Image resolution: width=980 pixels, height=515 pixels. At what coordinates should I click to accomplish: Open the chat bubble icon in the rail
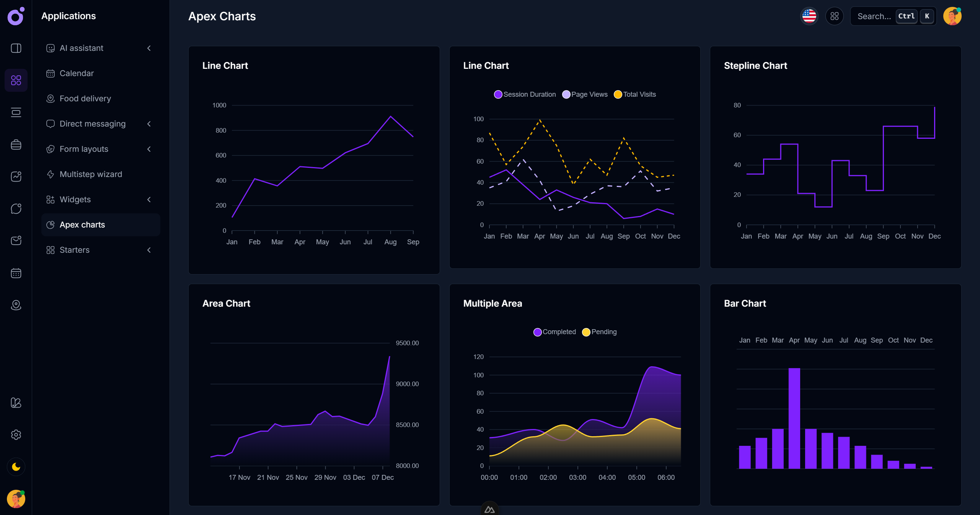pos(16,208)
